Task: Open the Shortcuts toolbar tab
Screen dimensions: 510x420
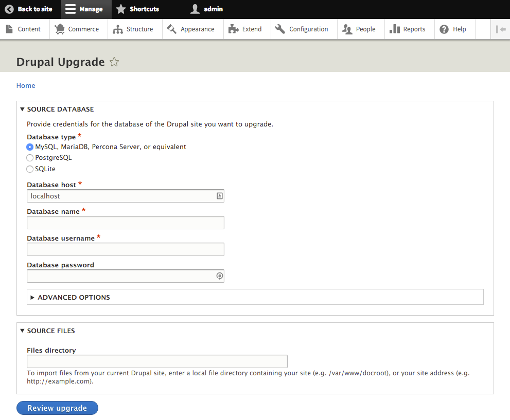Action: (x=137, y=9)
